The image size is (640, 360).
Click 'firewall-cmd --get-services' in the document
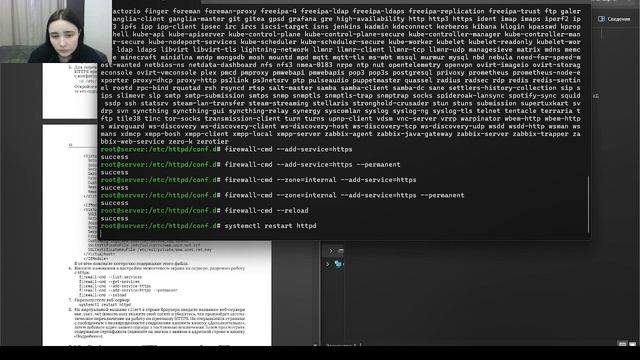[109, 282]
